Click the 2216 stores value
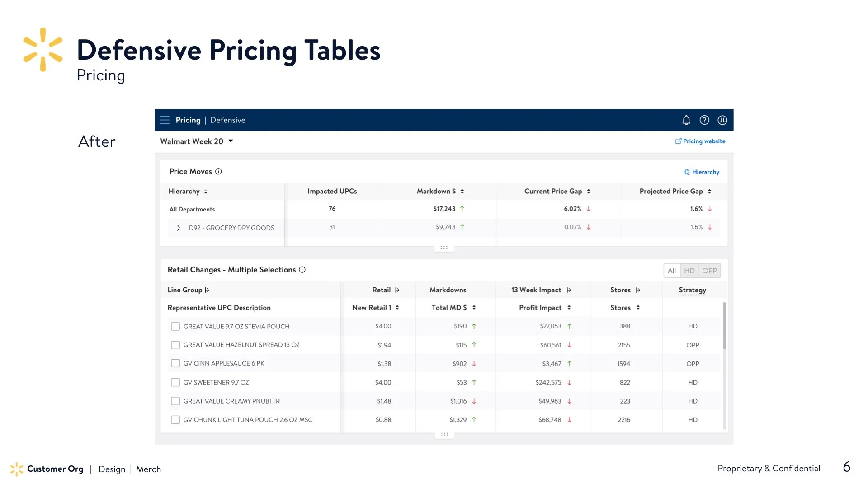868x488 pixels. click(x=624, y=420)
